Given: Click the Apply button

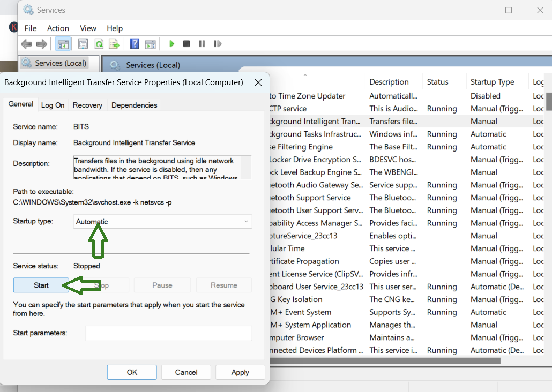Looking at the screenshot, I should tap(240, 372).
